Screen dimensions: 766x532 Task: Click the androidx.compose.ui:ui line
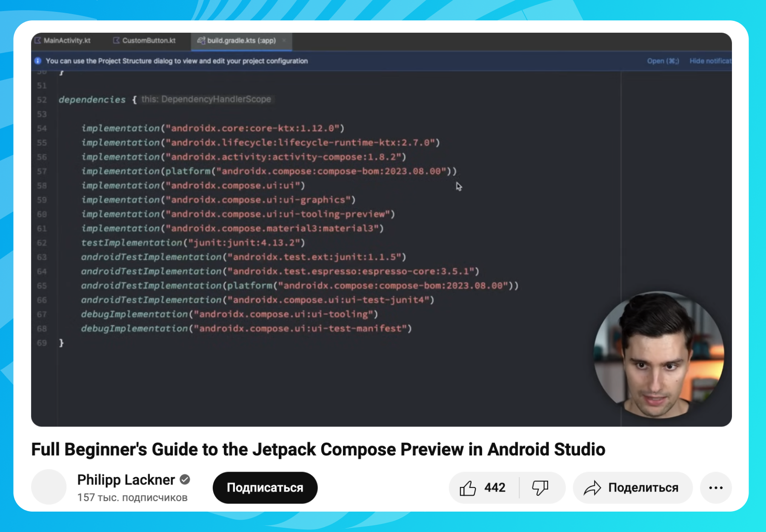tap(193, 185)
